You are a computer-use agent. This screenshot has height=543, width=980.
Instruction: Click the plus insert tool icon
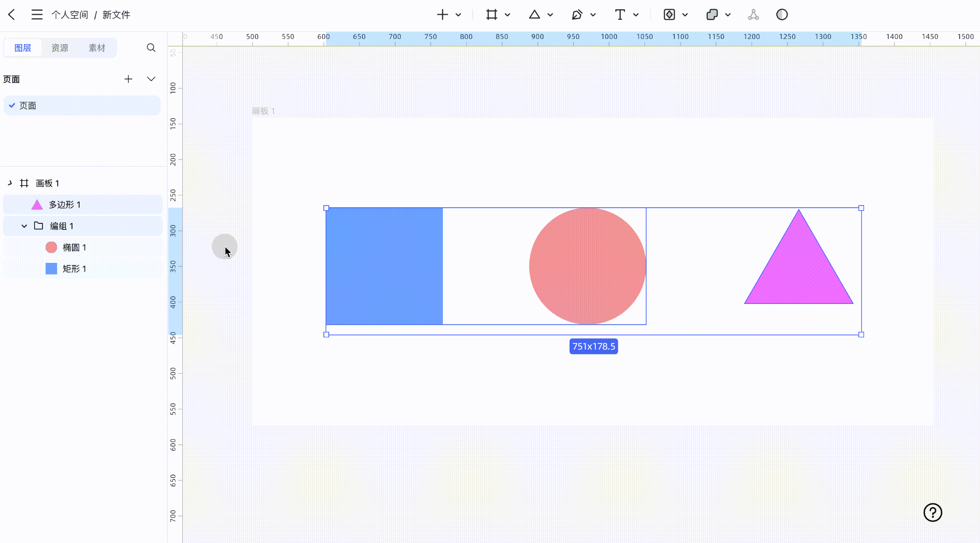point(442,15)
